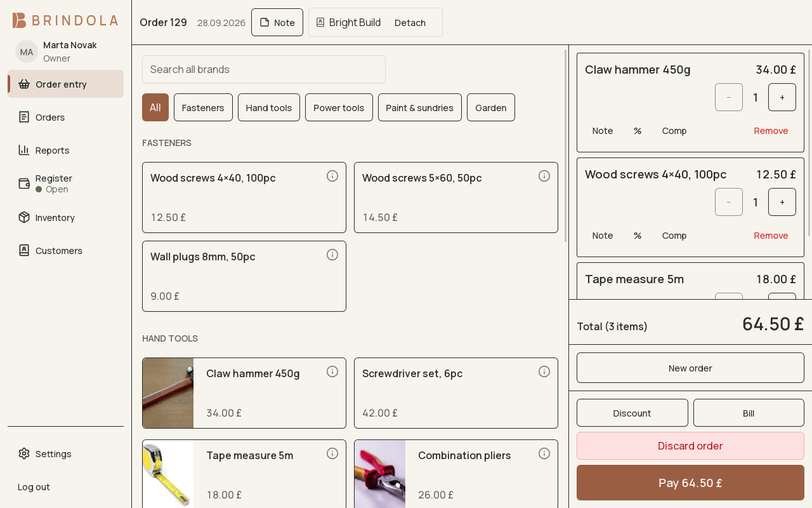Open the Register section

[65, 184]
